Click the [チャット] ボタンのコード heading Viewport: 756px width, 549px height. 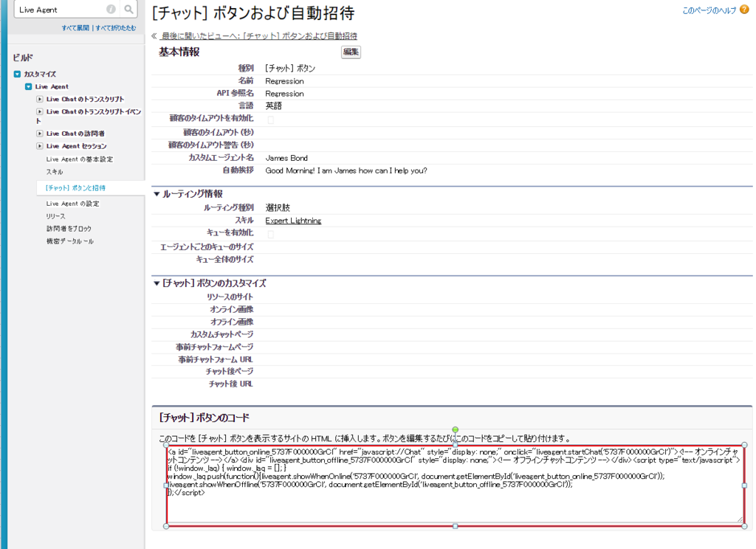click(x=204, y=418)
